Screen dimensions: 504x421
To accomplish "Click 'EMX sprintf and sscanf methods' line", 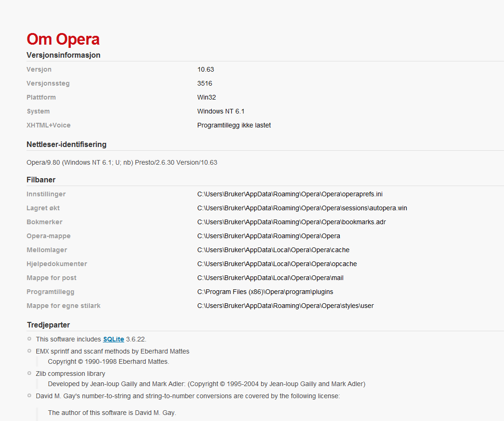I will [x=113, y=351].
